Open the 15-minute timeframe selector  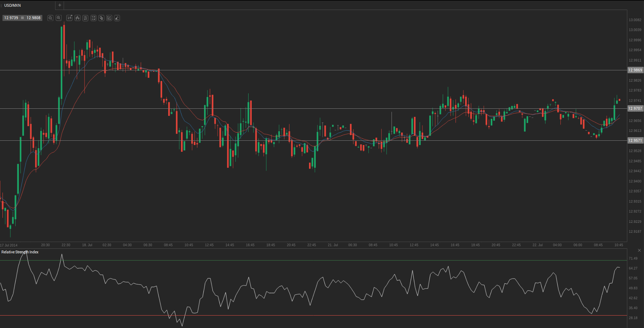pyautogui.click(x=69, y=18)
